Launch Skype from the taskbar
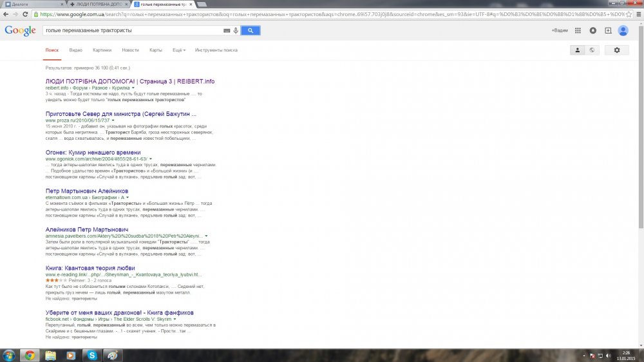This screenshot has height=362, width=644. 91,355
